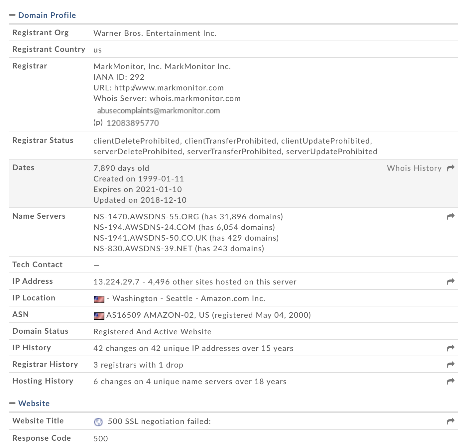Screen dimensions: 476x448
Task: Click the US flag icon in ASN row
Action: (99, 316)
